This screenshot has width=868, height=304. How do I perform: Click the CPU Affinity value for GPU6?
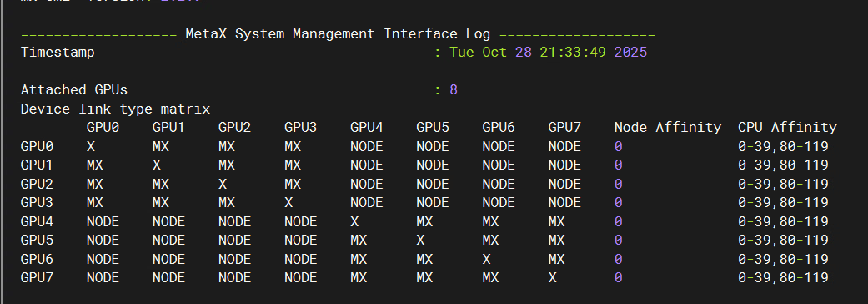783,259
